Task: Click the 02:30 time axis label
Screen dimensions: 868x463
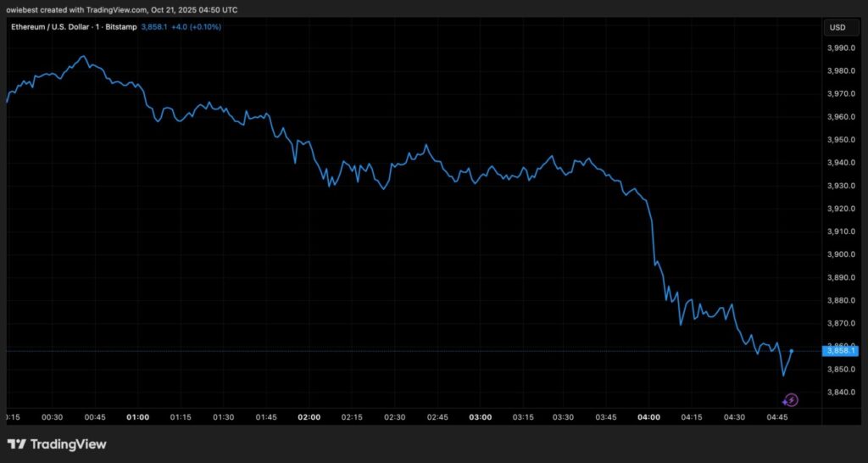Action: click(x=395, y=417)
